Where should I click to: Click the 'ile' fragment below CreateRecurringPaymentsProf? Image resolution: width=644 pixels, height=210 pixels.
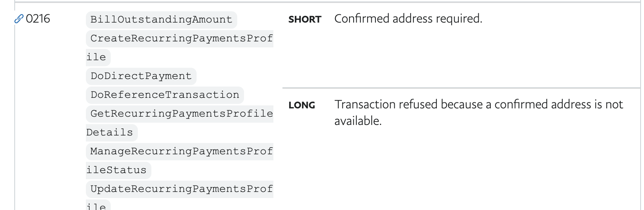96,57
